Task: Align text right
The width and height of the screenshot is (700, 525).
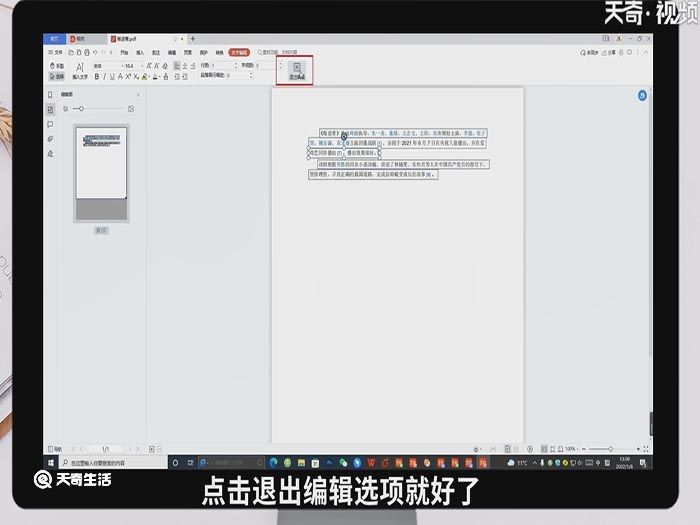Action: coord(193,66)
